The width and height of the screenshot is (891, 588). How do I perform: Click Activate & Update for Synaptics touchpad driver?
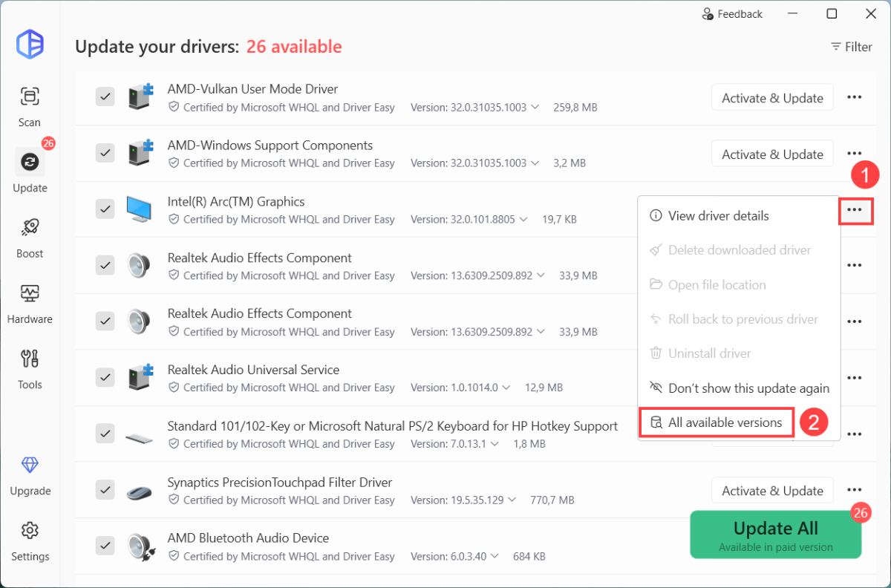(772, 491)
